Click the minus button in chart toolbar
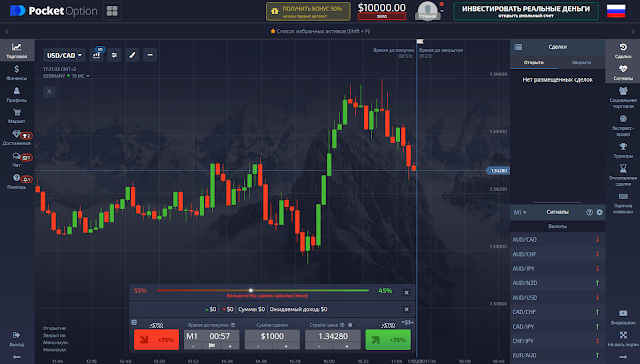640x364 pixels. (150, 55)
